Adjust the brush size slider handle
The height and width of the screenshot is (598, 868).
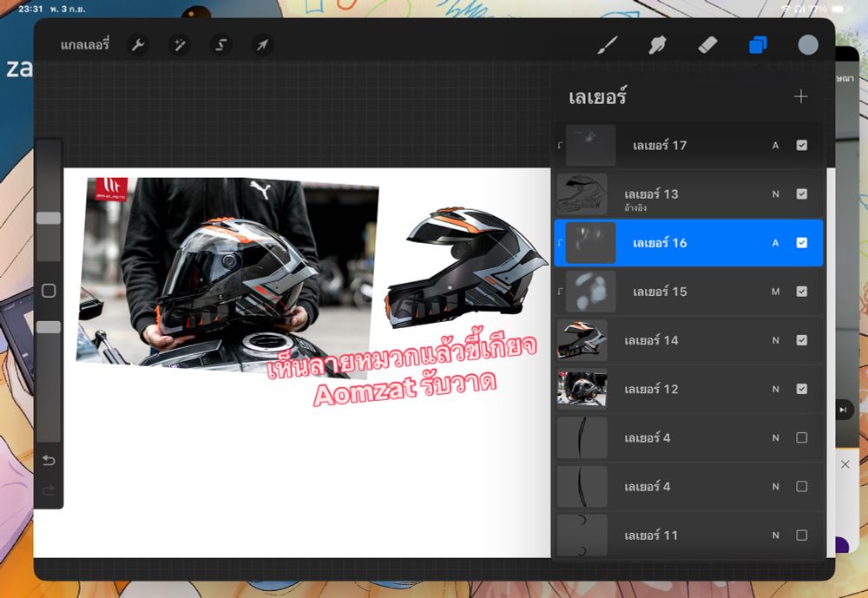[49, 218]
